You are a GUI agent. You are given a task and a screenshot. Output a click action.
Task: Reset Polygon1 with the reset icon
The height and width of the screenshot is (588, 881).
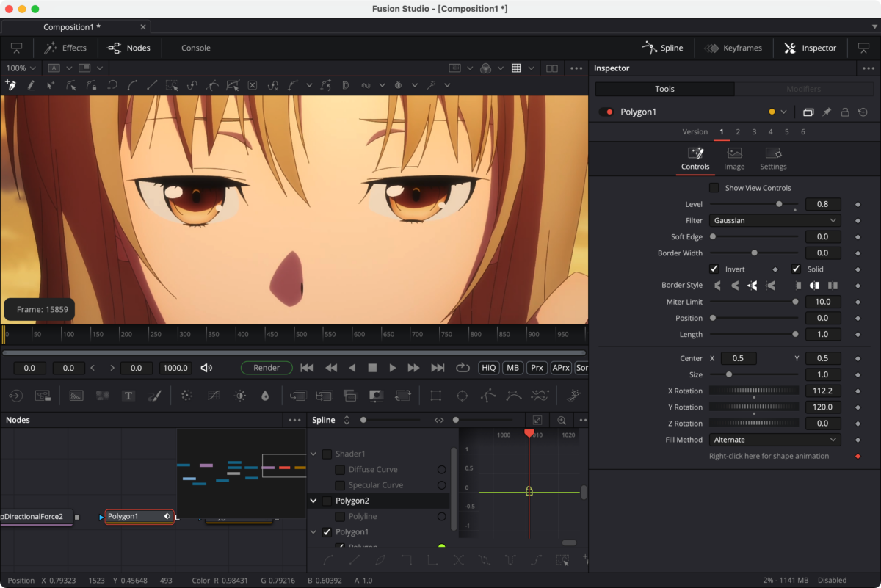863,112
